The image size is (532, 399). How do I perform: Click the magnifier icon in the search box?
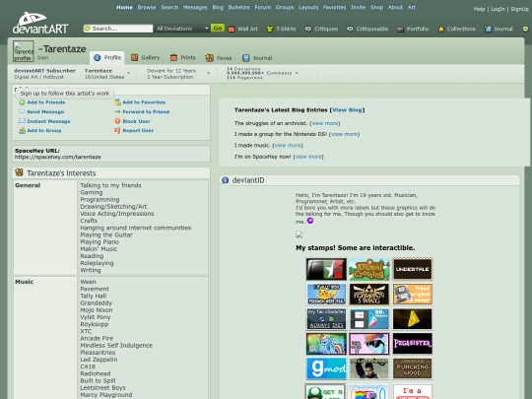click(88, 29)
